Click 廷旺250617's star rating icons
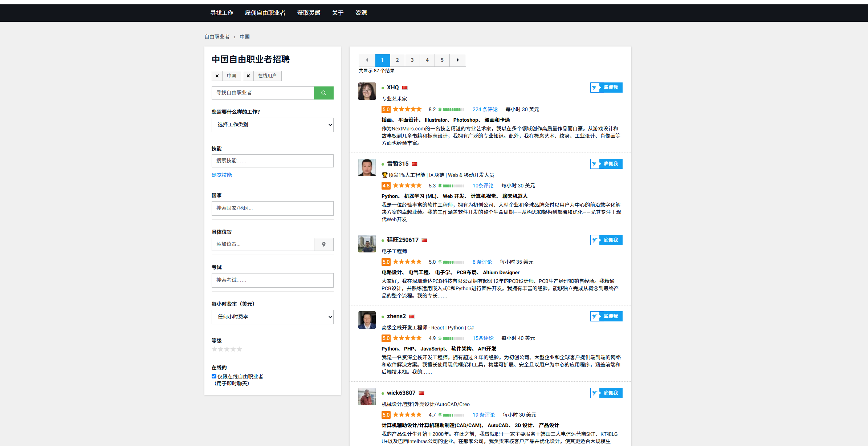Screen dimensions: 868x446 (407, 262)
